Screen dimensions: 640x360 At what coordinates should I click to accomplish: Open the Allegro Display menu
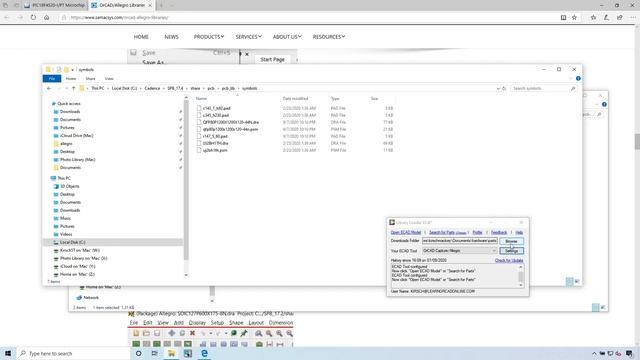pyautogui.click(x=197, y=323)
